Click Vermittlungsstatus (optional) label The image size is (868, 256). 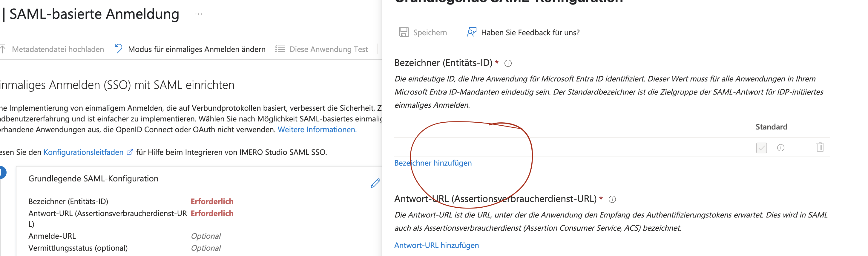point(78,248)
